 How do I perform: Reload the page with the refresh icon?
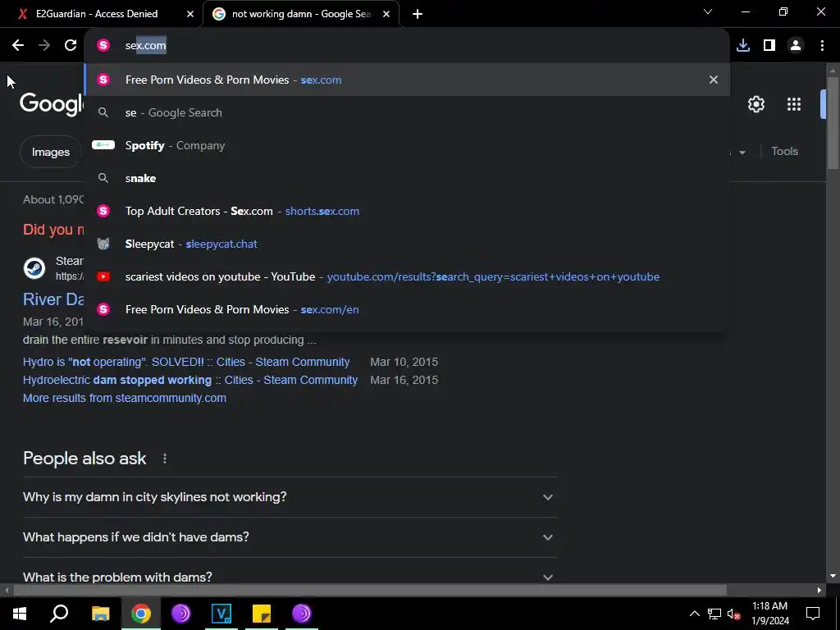click(x=71, y=46)
